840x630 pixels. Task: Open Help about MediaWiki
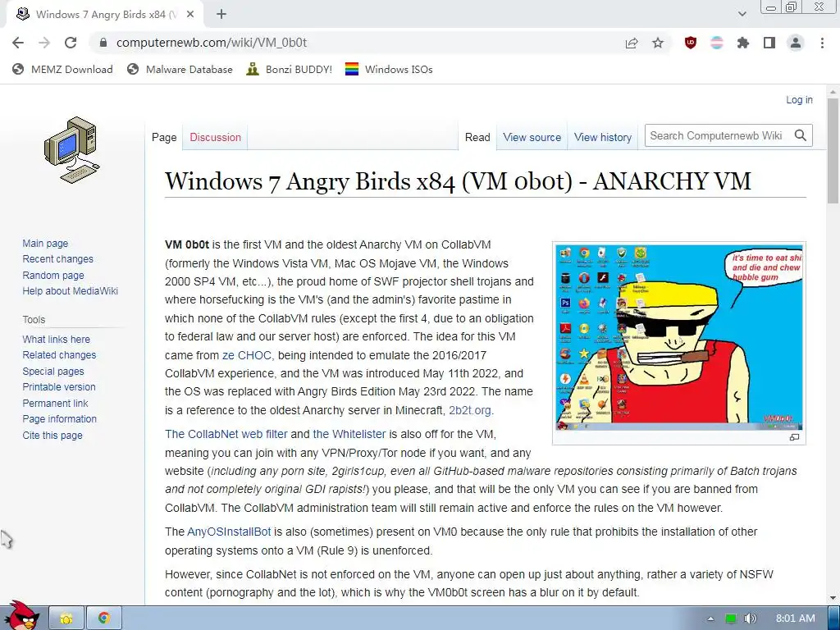click(x=71, y=291)
